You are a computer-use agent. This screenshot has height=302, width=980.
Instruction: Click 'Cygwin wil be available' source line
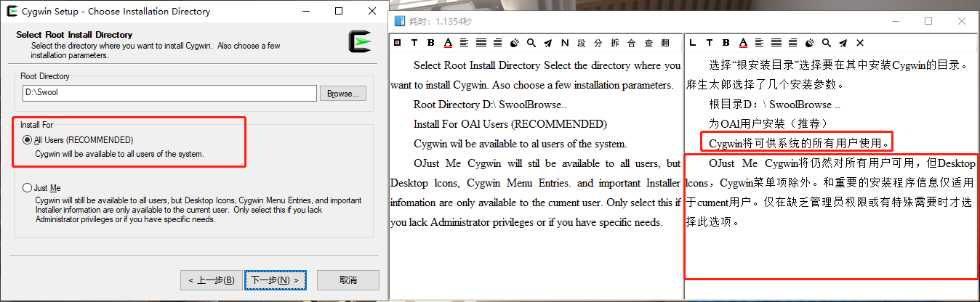(521, 144)
